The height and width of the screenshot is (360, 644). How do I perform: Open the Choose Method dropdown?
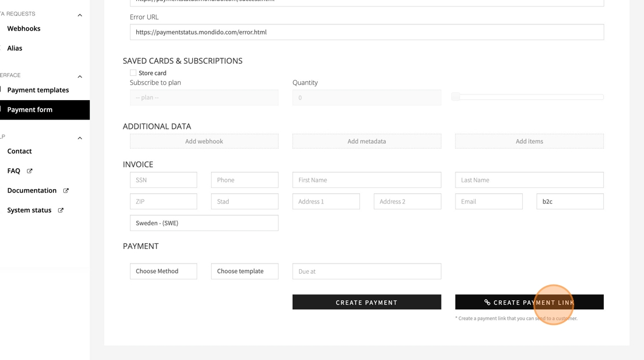tap(163, 271)
